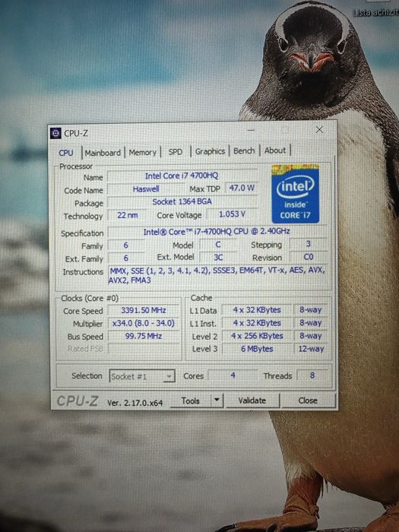Viewport: 399px width, 532px height.
Task: Click the Multiplier value x34.0 (8.0 - 34.0)
Action: pyautogui.click(x=144, y=323)
